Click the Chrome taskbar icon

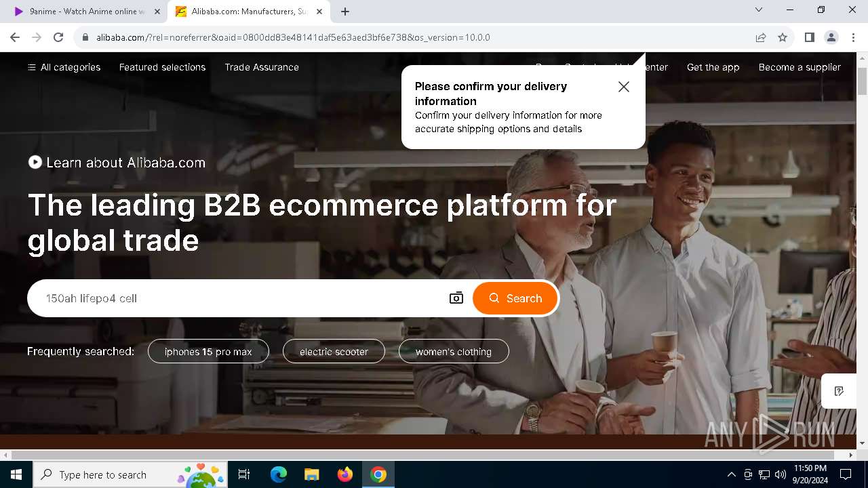[x=378, y=474]
